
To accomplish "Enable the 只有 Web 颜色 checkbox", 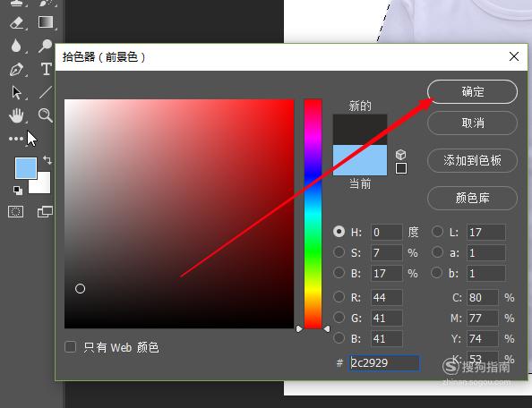I will [x=70, y=347].
